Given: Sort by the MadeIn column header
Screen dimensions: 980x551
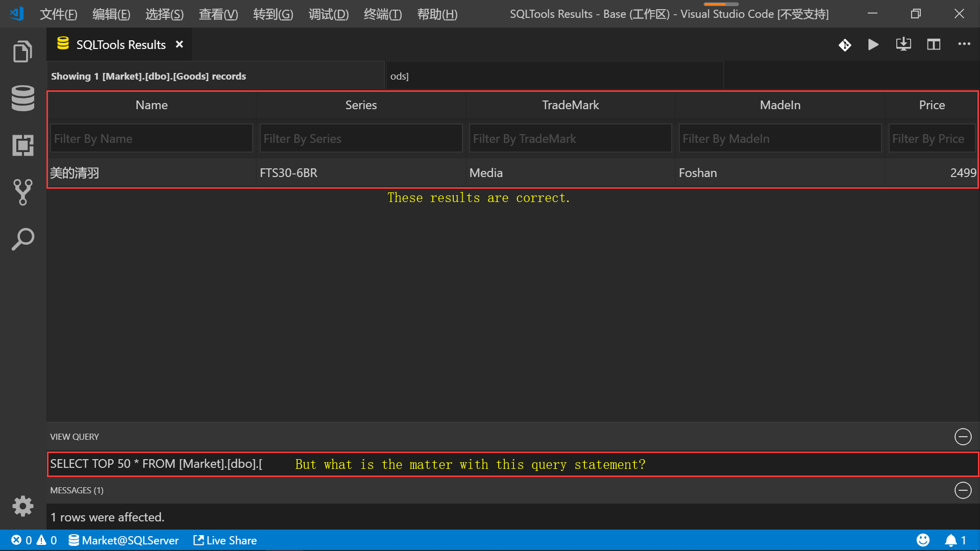Looking at the screenshot, I should pyautogui.click(x=780, y=105).
